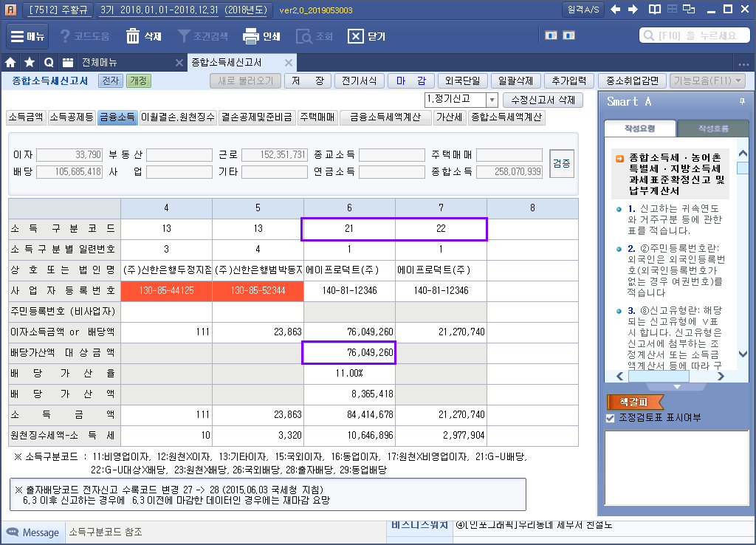Image resolution: width=756 pixels, height=545 pixels.
Task: Open favorites star icon
Action: click(30, 62)
